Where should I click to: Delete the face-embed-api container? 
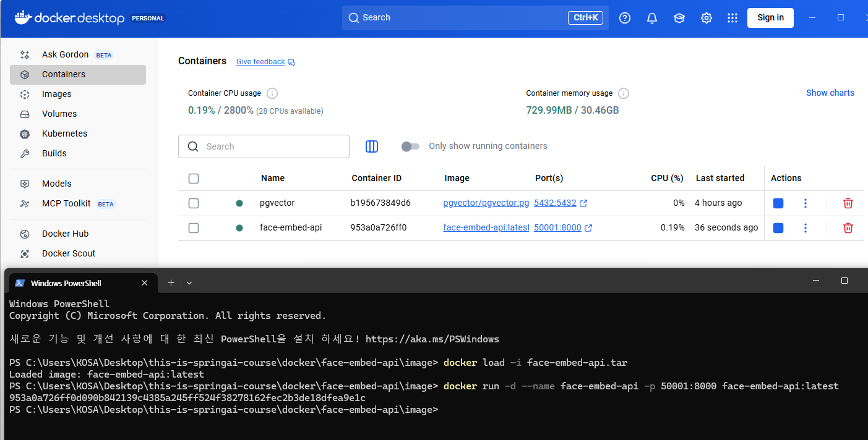pos(848,228)
